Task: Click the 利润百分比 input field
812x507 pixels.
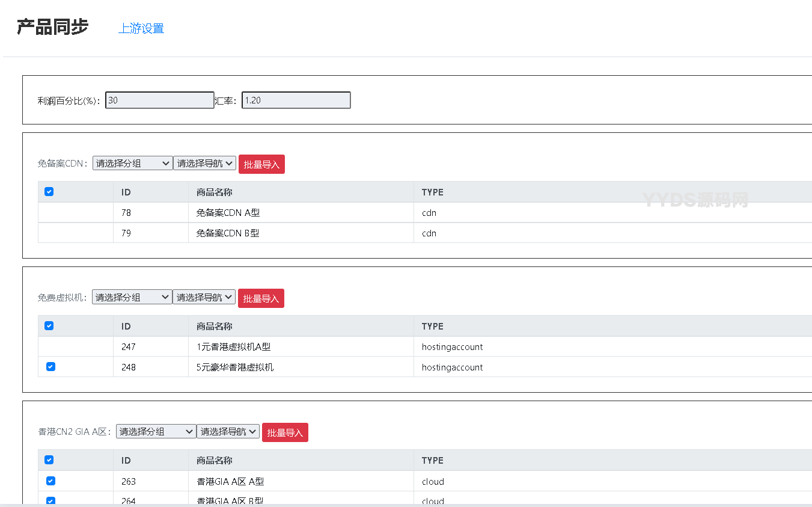Action: point(159,100)
